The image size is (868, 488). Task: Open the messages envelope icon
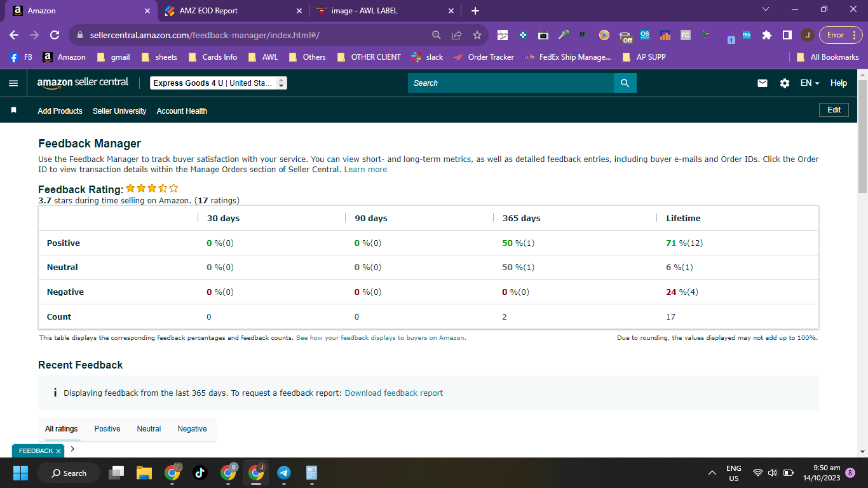coord(763,83)
